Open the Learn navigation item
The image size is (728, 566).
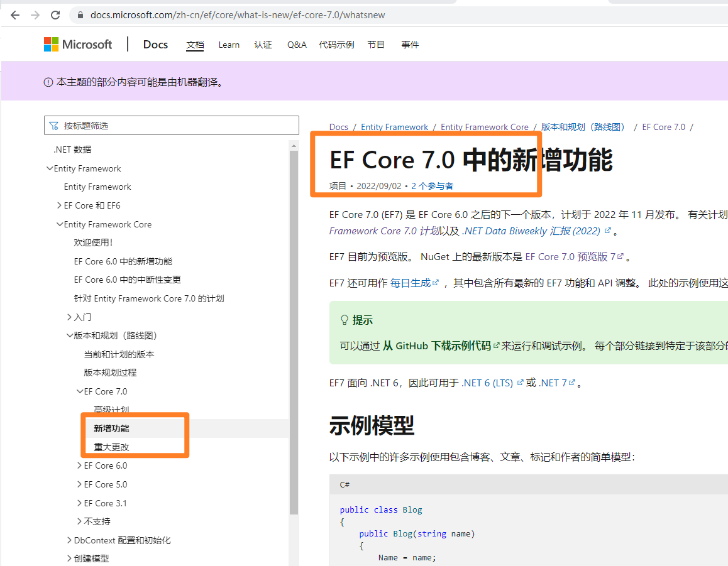pyautogui.click(x=229, y=45)
